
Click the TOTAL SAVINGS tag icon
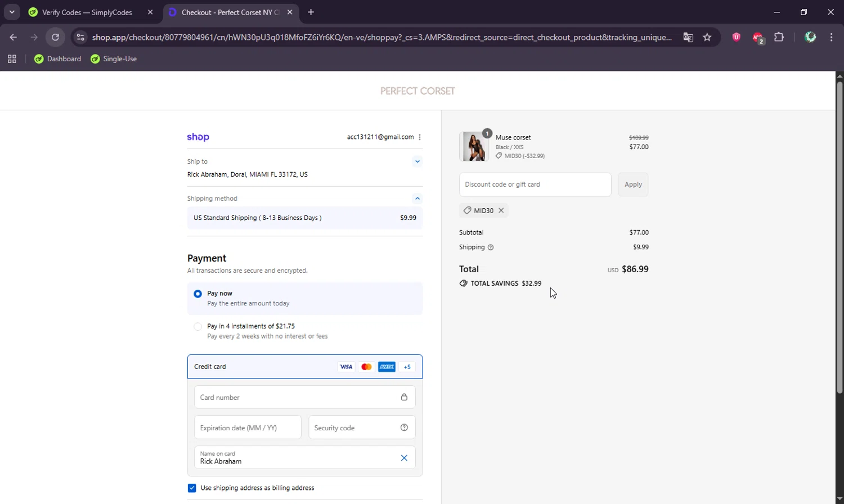pos(463,283)
